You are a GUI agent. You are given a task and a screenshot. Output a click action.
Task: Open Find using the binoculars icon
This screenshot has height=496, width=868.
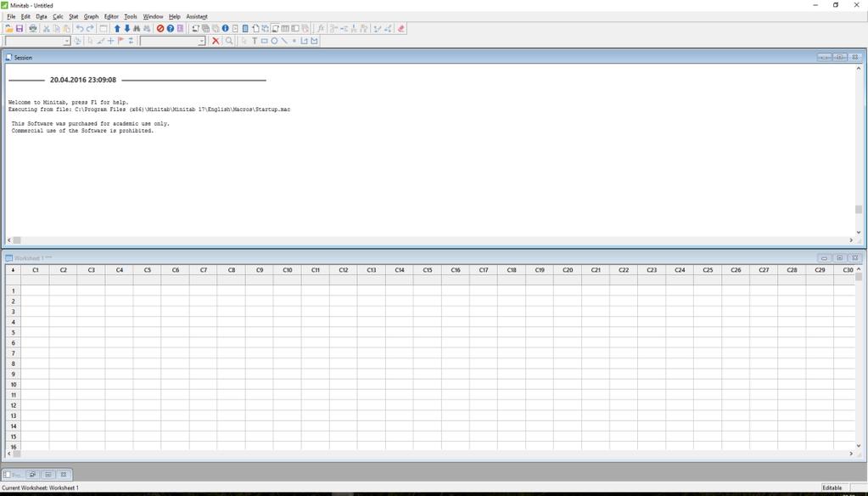pyautogui.click(x=137, y=28)
